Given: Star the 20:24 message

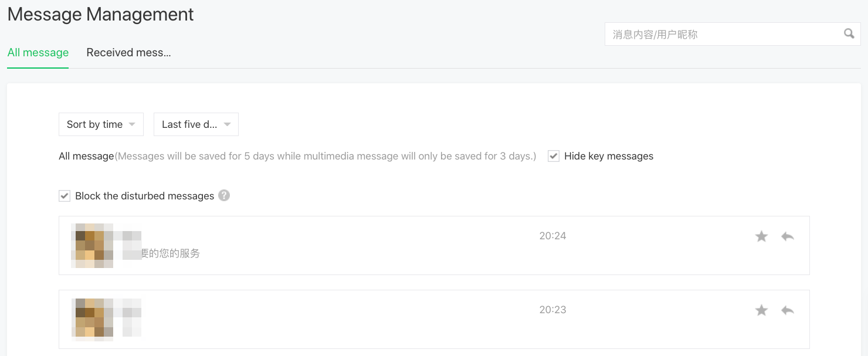Looking at the screenshot, I should [761, 236].
